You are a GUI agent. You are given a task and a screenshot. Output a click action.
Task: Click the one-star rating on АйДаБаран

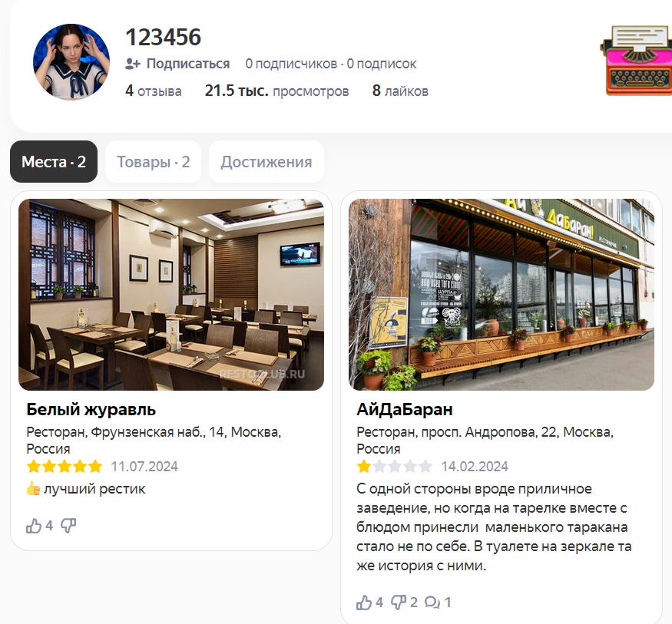coord(394,466)
